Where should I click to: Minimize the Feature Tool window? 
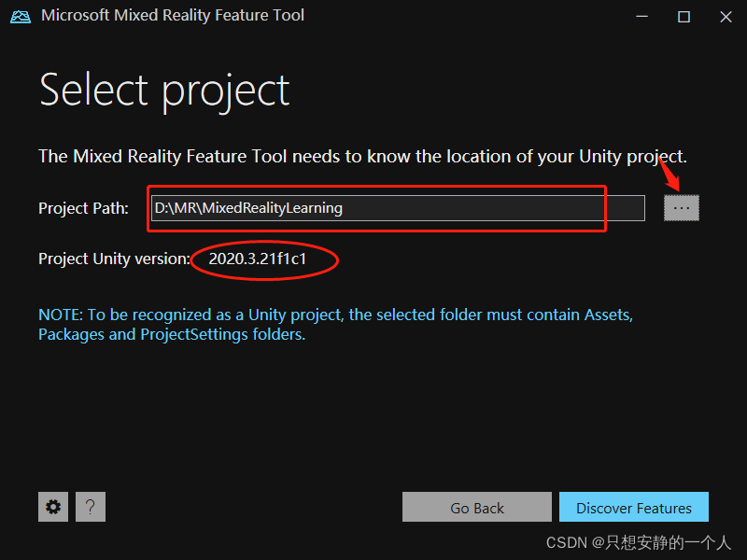pyautogui.click(x=641, y=16)
